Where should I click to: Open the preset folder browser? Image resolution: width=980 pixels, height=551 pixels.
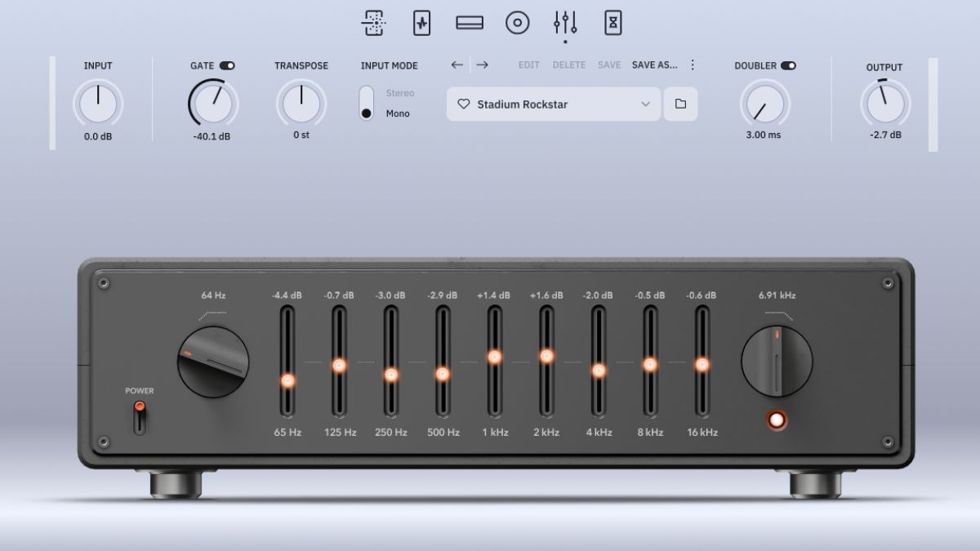680,104
